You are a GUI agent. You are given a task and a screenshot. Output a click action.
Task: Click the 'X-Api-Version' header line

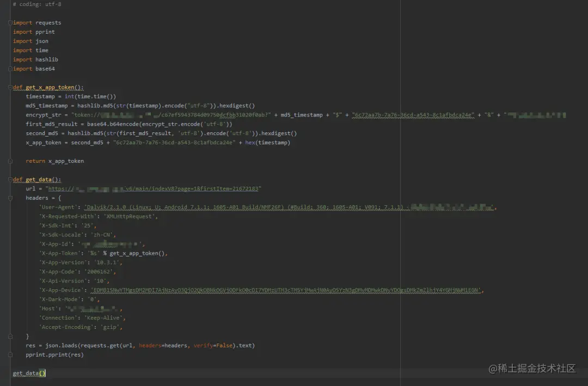[74, 281]
